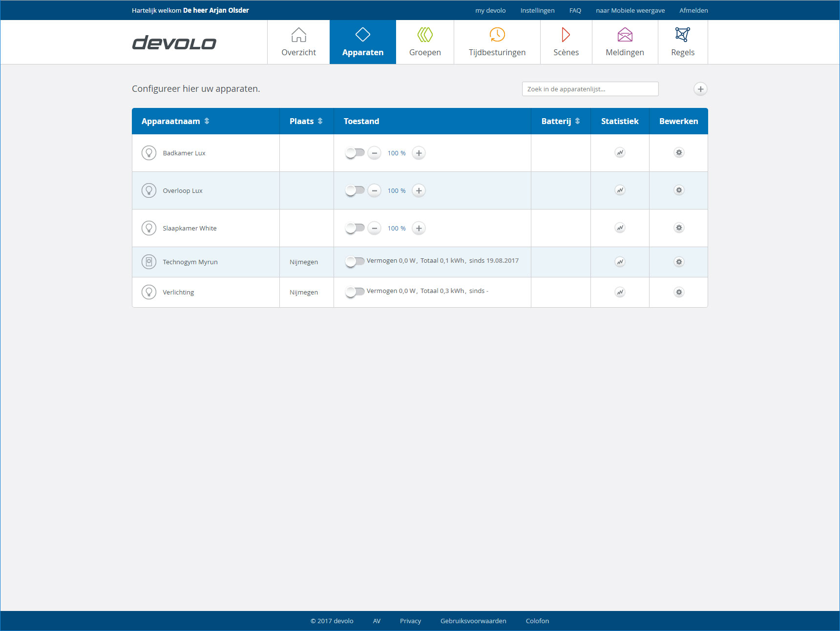Decrease Badkamer Lux brightness
Image resolution: width=840 pixels, height=631 pixels.
375,153
